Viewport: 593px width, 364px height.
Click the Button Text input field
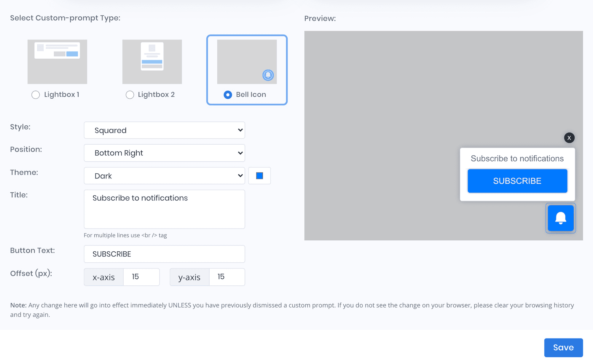(x=164, y=254)
